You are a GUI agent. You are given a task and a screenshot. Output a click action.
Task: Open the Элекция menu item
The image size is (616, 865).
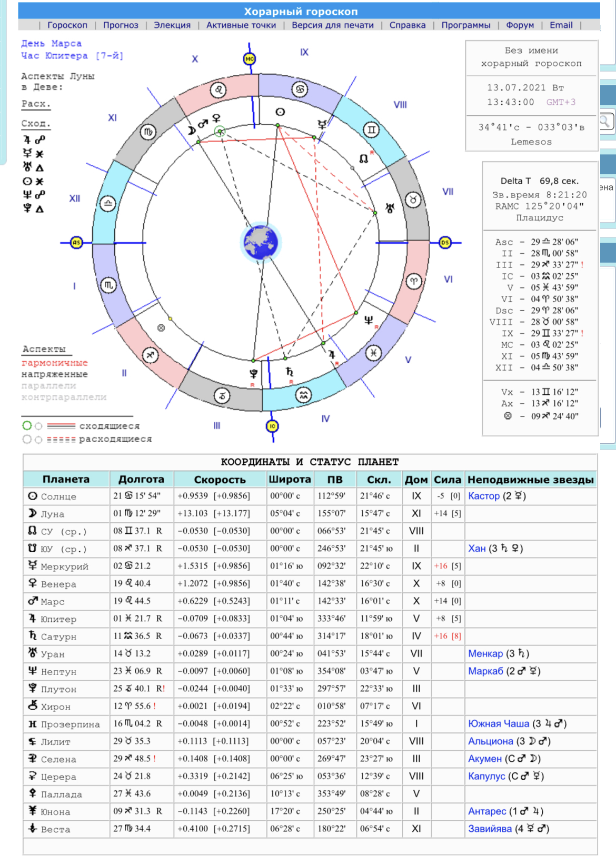click(x=172, y=25)
